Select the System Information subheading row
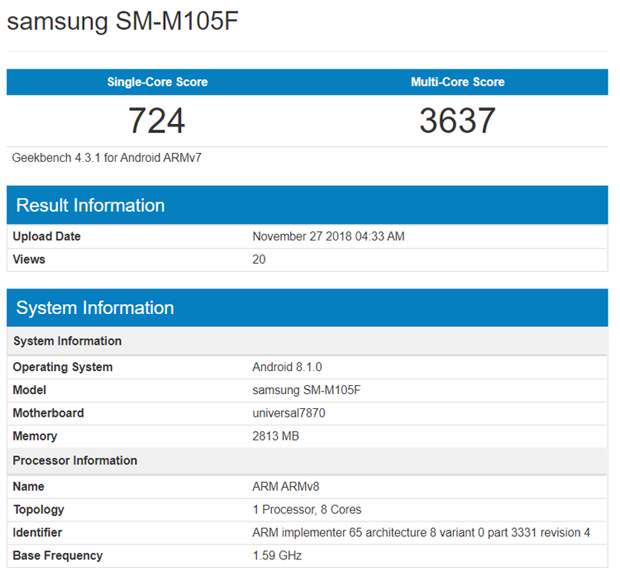 click(307, 341)
